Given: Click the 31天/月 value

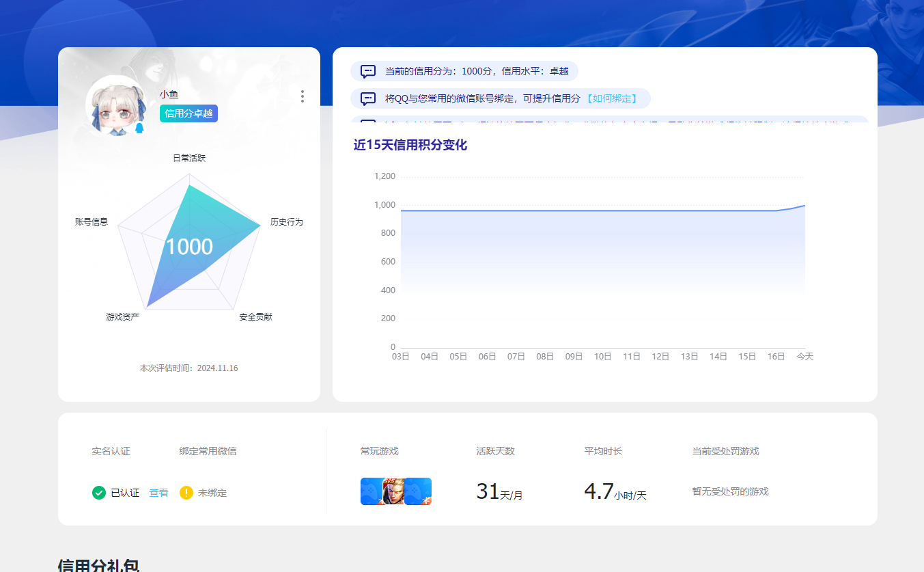Looking at the screenshot, I should click(x=499, y=491).
